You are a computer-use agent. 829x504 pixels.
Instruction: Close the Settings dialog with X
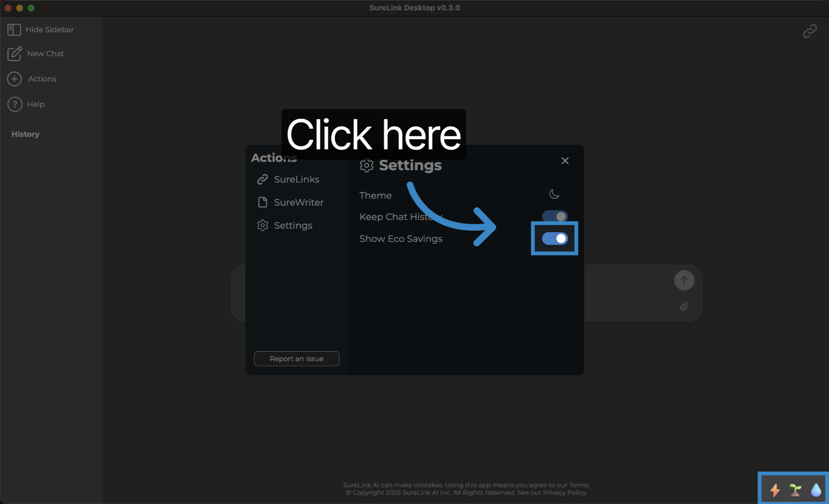[x=565, y=161]
